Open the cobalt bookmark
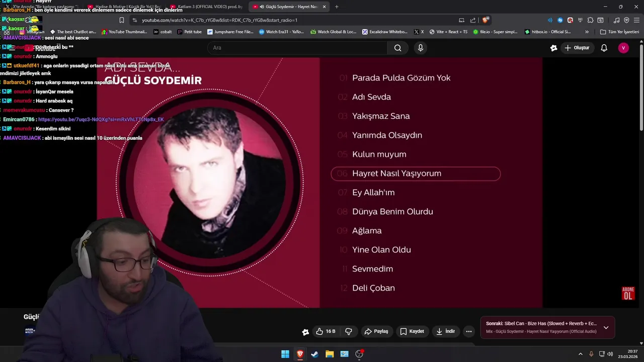This screenshot has width=644, height=362. [162, 32]
